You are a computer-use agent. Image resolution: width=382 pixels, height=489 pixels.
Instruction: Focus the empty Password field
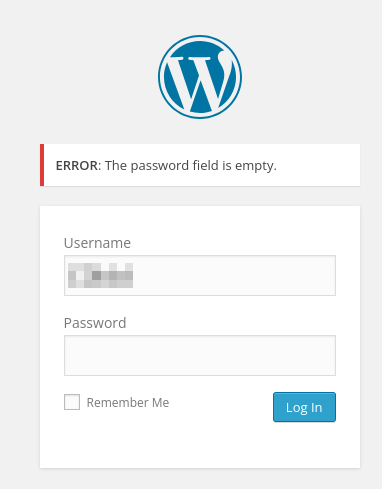coord(200,355)
